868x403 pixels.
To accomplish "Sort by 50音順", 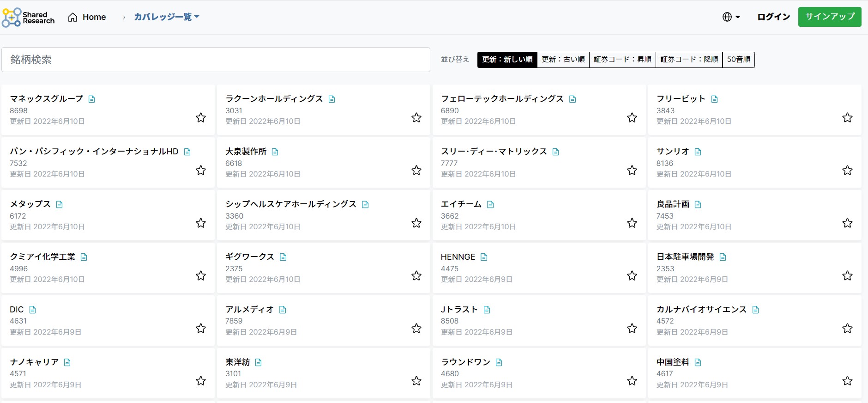I will 738,60.
